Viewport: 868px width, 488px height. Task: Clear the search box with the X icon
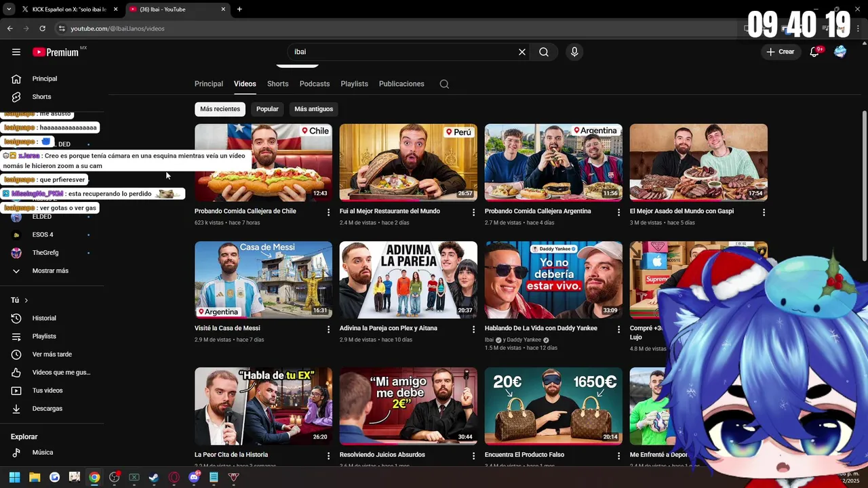(522, 52)
